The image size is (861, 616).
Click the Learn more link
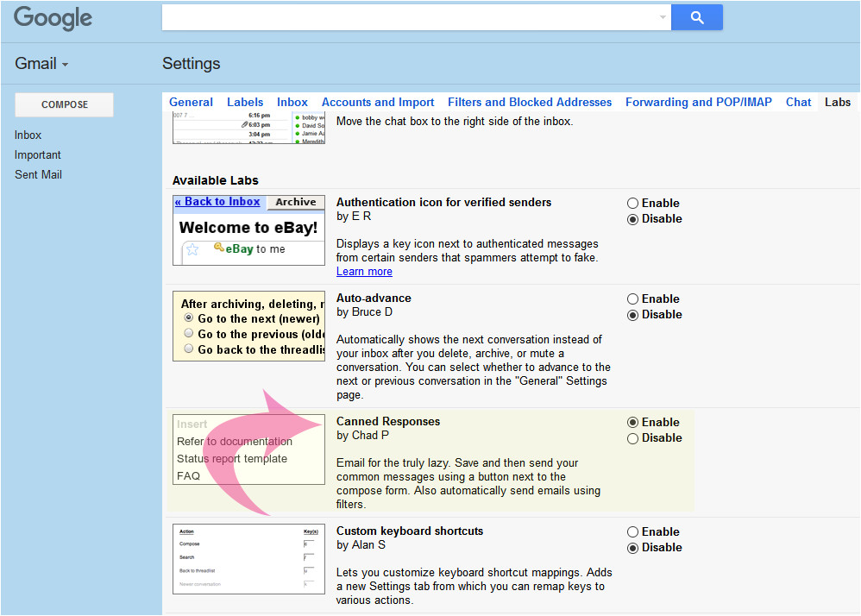tap(364, 272)
